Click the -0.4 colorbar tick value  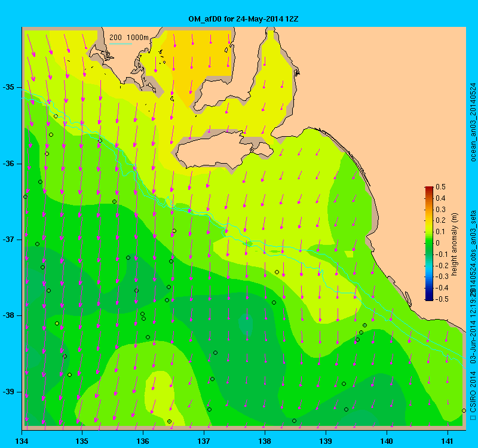coord(442,288)
